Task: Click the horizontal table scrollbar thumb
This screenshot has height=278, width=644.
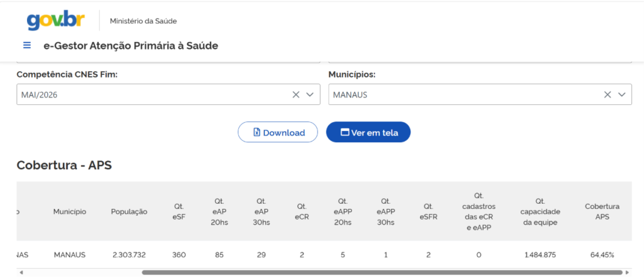Action: pyautogui.click(x=382, y=272)
